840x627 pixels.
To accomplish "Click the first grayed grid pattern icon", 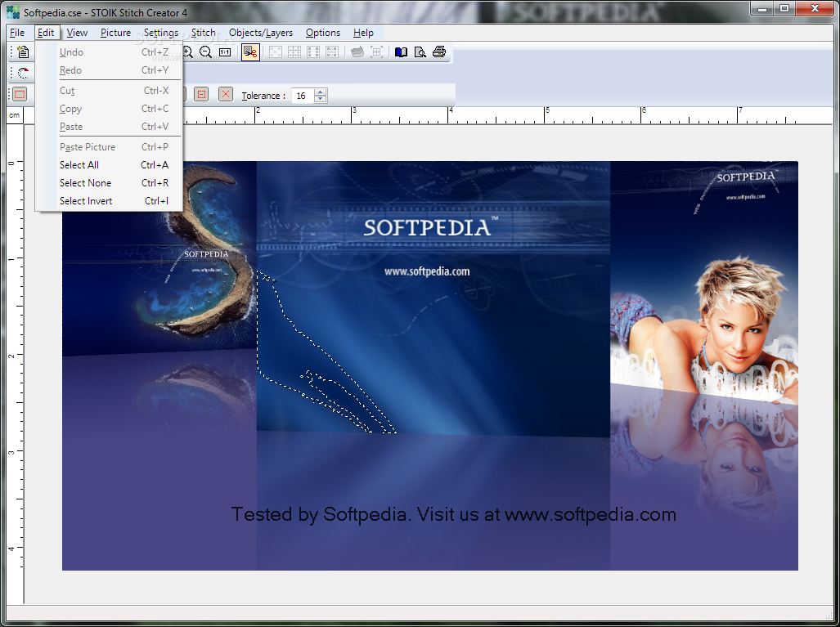I will pyautogui.click(x=276, y=52).
